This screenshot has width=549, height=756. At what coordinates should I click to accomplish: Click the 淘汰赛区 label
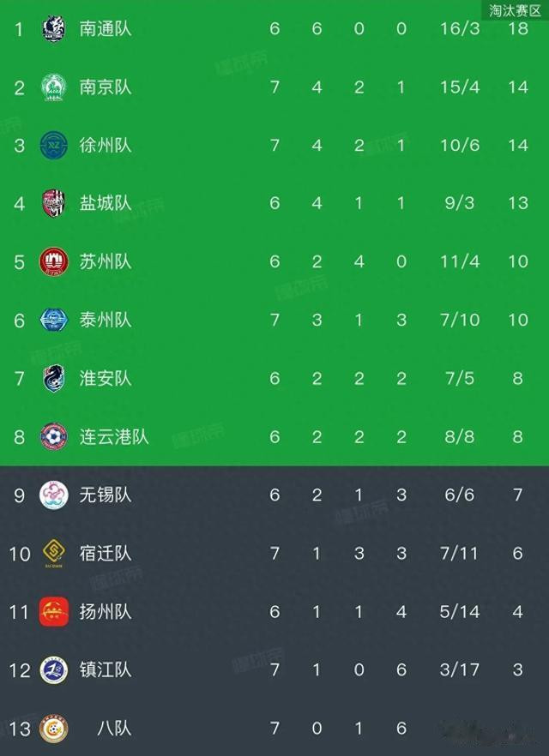[x=515, y=10]
